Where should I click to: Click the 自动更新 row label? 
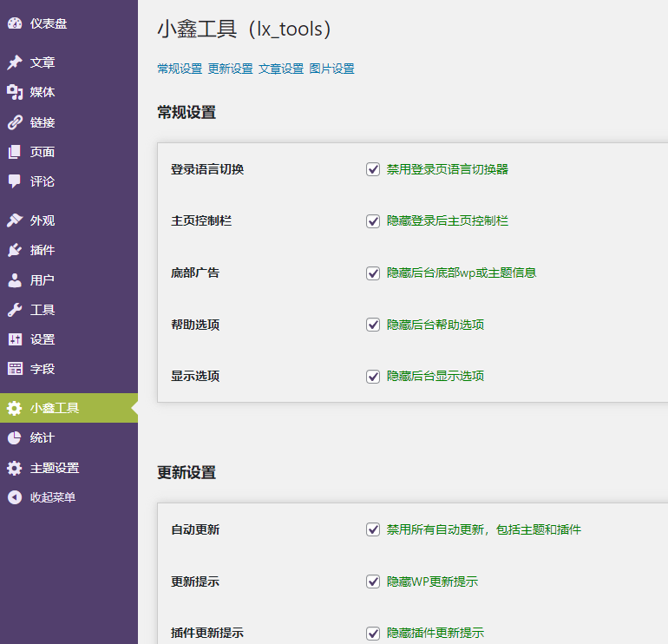[x=195, y=529]
